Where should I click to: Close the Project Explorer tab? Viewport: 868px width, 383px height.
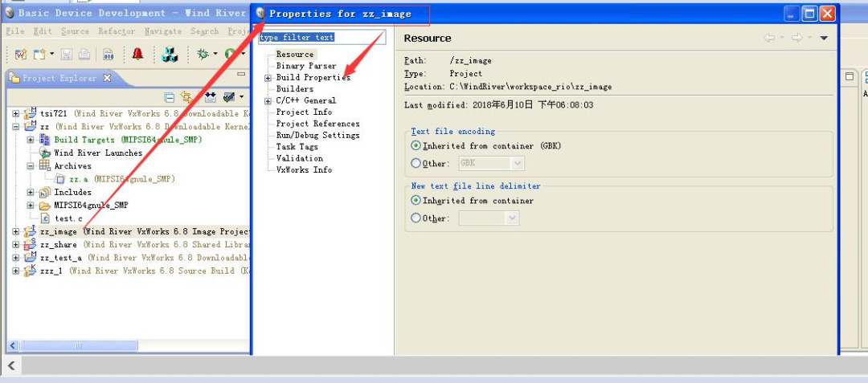pyautogui.click(x=107, y=78)
